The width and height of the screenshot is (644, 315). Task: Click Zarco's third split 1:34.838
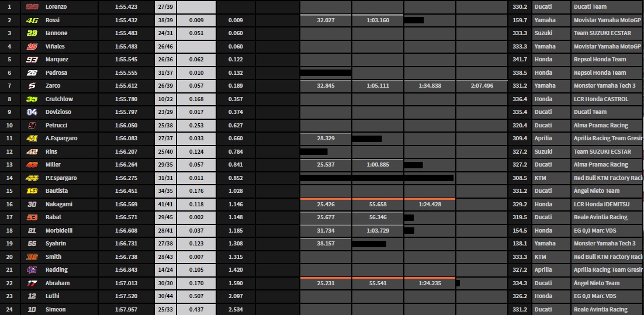[x=430, y=86]
